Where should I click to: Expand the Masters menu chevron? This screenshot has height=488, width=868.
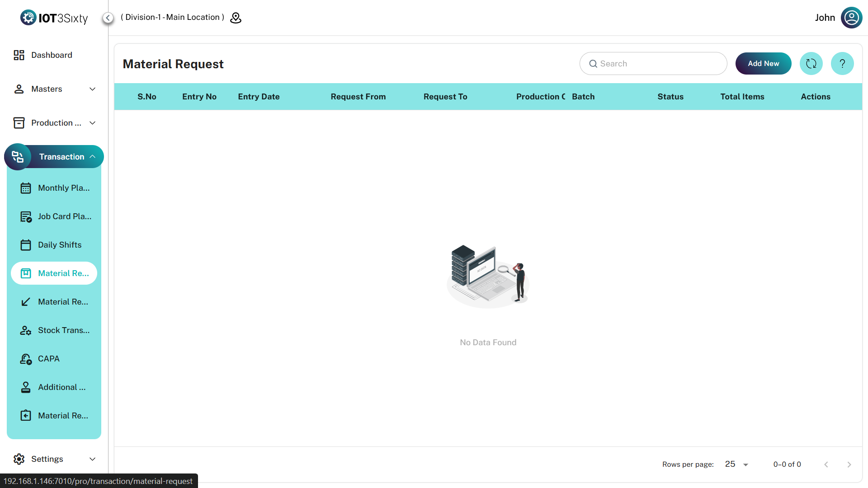(x=93, y=89)
